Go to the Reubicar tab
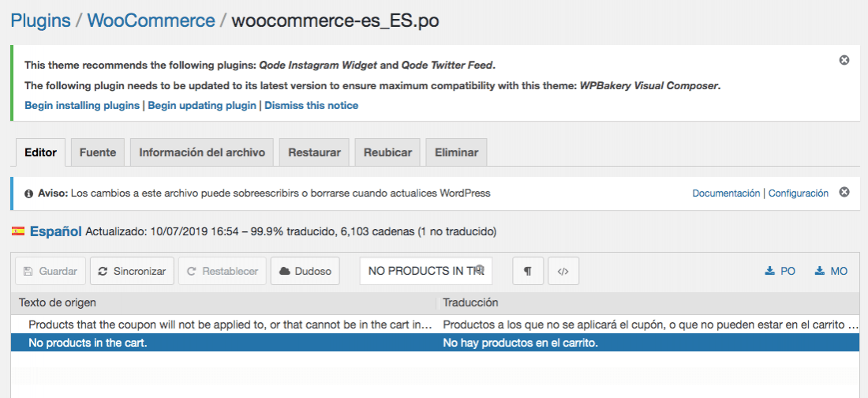868x398 pixels. tap(387, 152)
